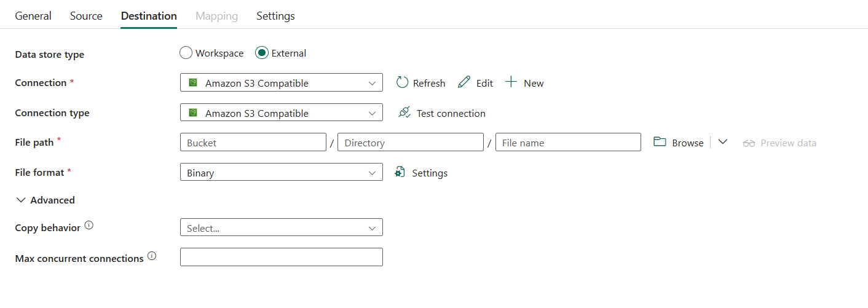Image resolution: width=868 pixels, height=308 pixels.
Task: Switch to the General tab
Action: (33, 16)
